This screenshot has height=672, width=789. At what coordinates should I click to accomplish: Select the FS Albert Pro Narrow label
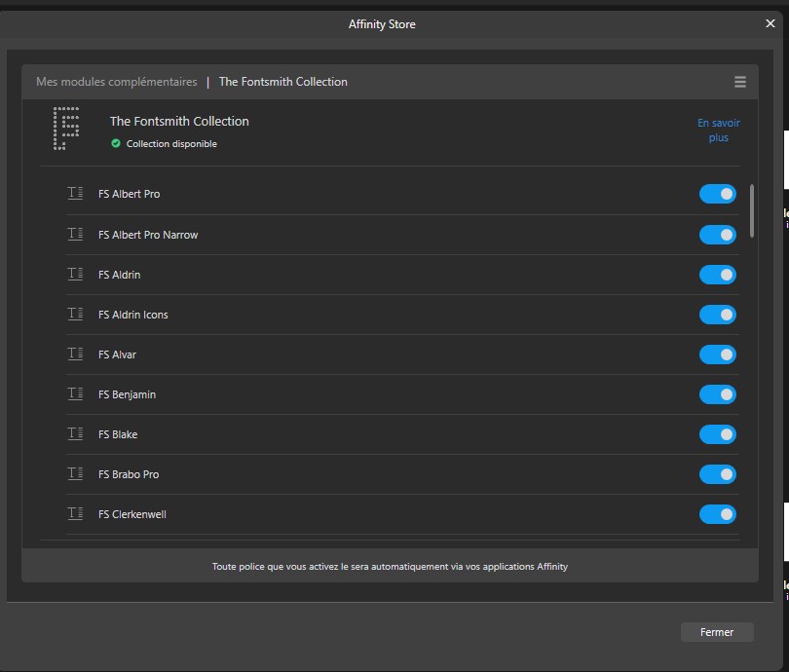pos(148,235)
